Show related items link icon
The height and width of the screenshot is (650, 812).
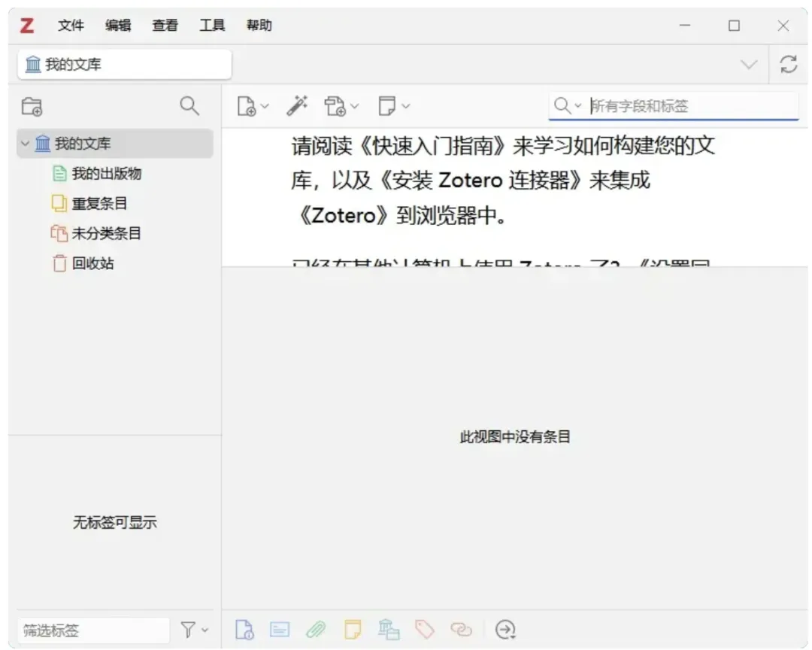[x=461, y=630]
